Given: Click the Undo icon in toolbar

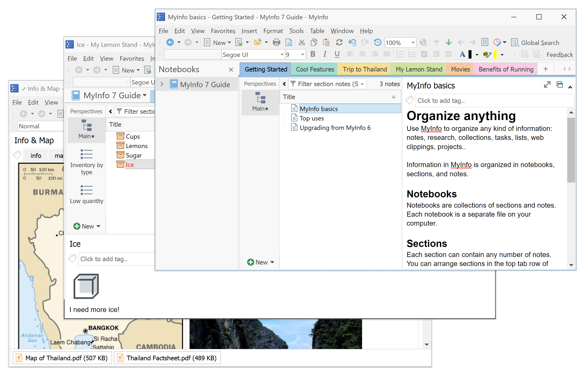Looking at the screenshot, I should click(351, 43).
